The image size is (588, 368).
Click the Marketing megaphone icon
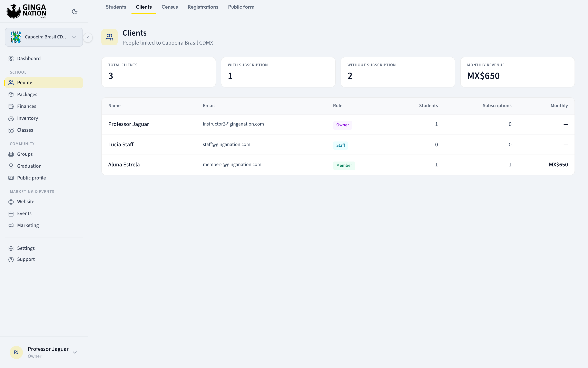point(11,226)
